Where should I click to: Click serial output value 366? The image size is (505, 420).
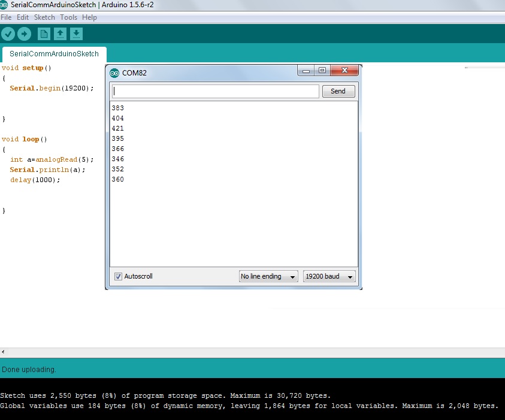(x=117, y=149)
